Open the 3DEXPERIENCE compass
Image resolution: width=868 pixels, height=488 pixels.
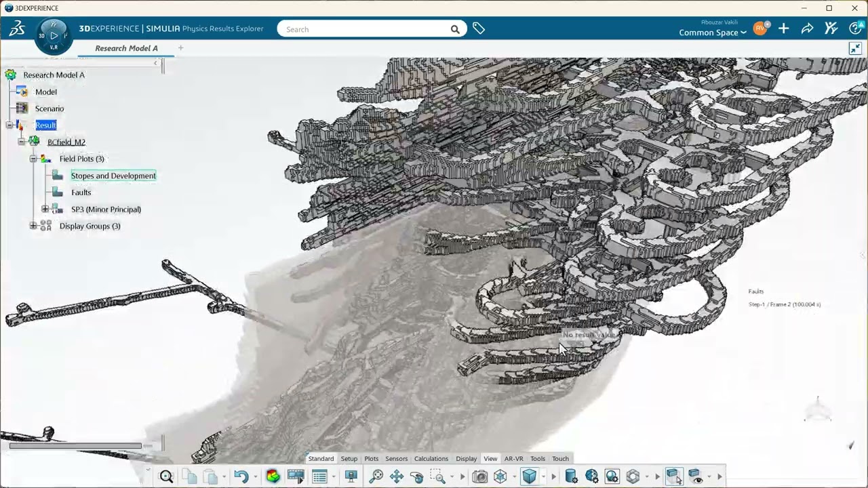[54, 35]
